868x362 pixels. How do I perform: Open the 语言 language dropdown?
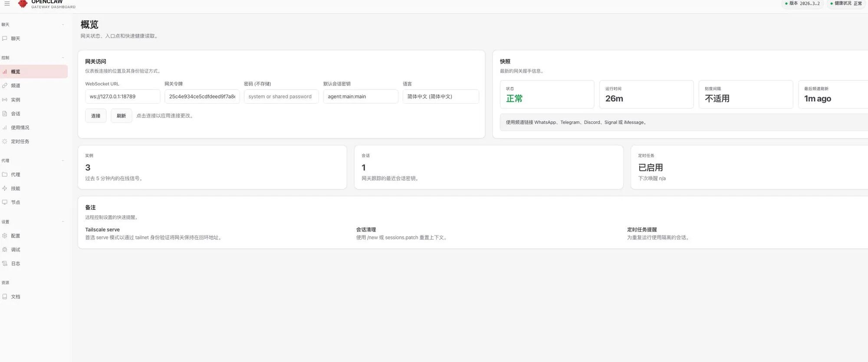point(440,97)
